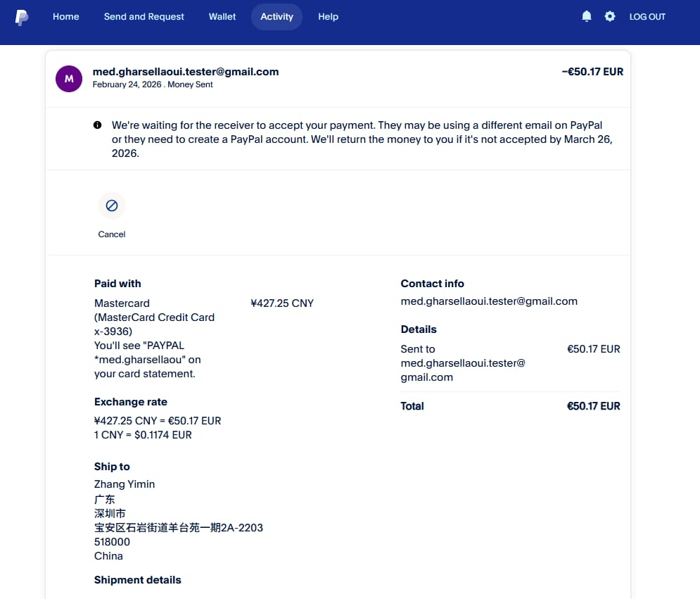Click 'February 24, 2026 . Money Sent' text
700x599 pixels.
pos(153,84)
